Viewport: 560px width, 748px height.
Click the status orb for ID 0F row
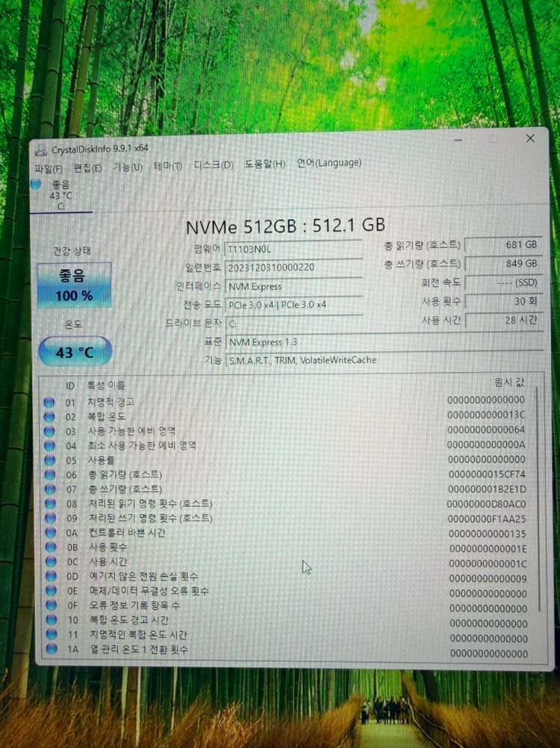(x=52, y=605)
